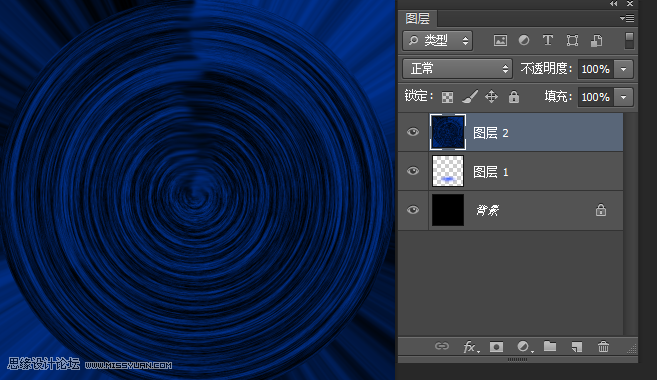Click the 图层 2 thumbnail
657x380 pixels.
tap(447, 132)
